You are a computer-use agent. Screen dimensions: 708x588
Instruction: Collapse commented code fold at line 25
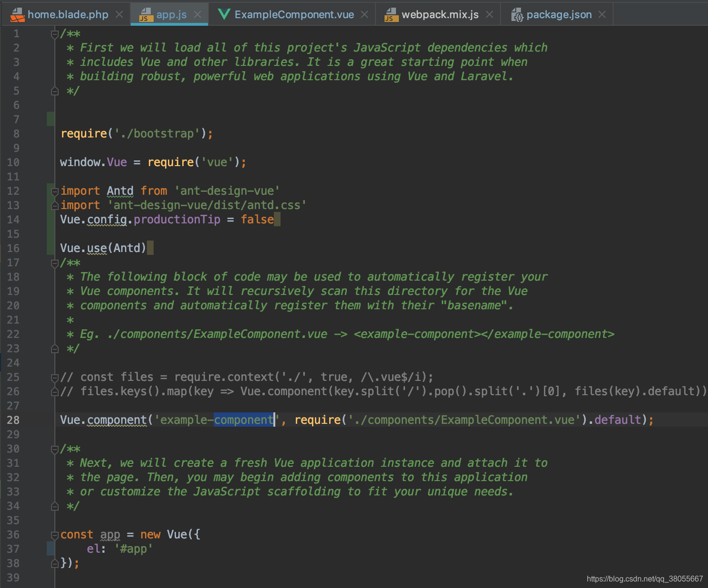pyautogui.click(x=54, y=378)
